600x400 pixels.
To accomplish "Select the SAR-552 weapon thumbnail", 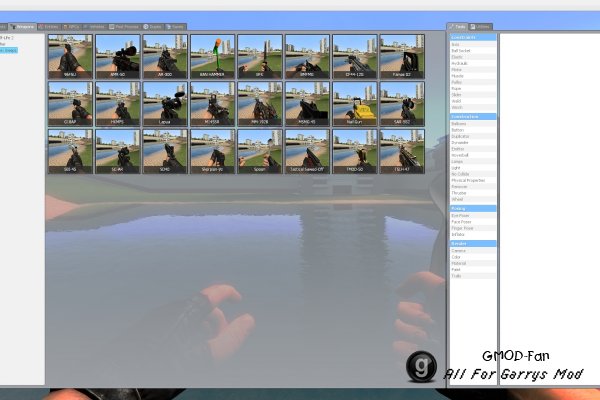I will click(x=402, y=104).
